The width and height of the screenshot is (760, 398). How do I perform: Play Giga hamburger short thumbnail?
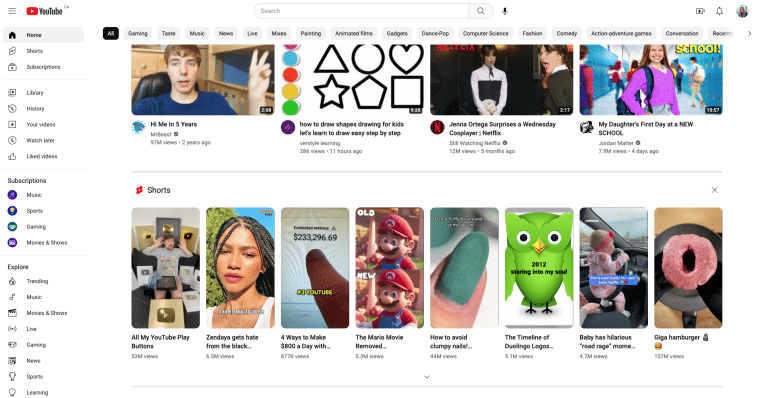tap(688, 268)
